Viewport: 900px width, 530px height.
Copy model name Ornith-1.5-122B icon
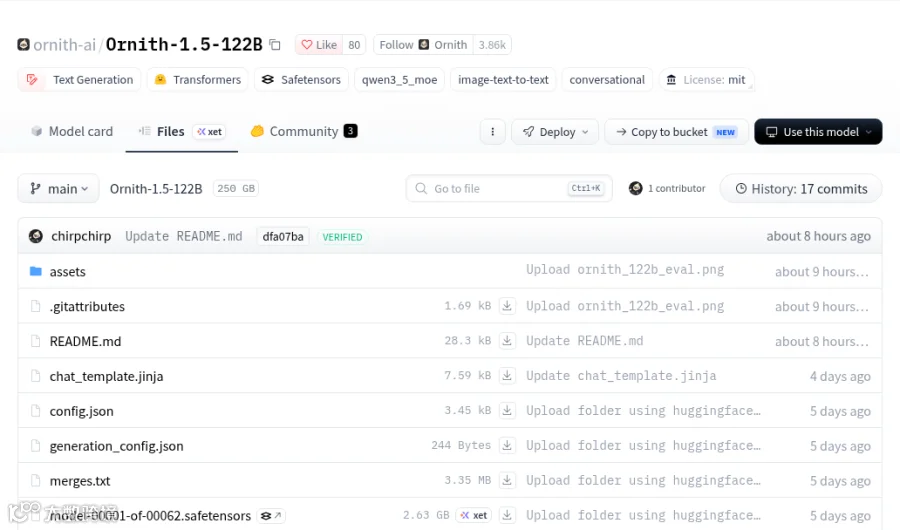[275, 45]
